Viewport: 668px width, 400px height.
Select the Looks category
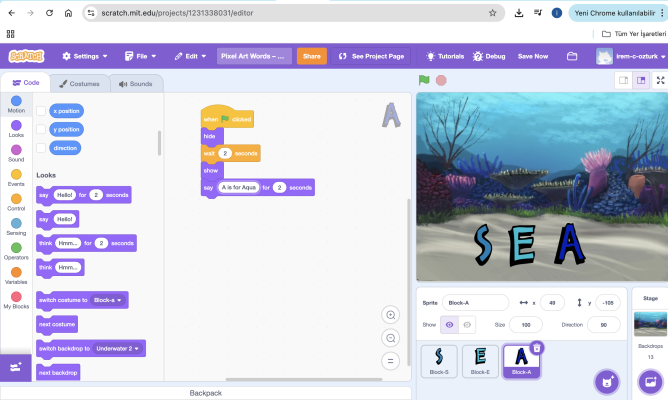click(x=16, y=129)
